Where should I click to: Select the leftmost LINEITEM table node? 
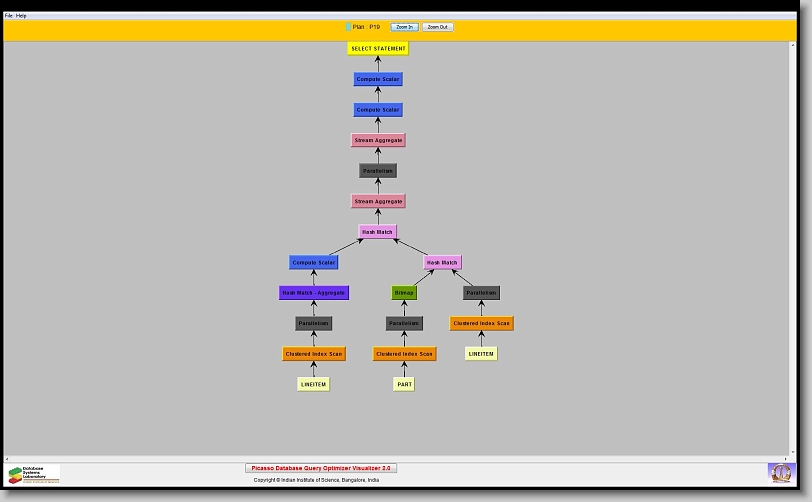(313, 384)
